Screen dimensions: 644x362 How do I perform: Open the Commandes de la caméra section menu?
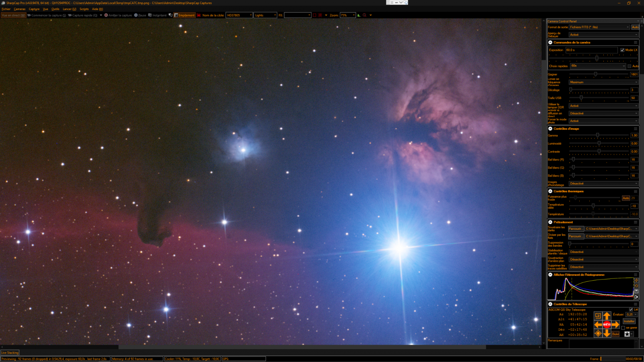[x=636, y=42]
